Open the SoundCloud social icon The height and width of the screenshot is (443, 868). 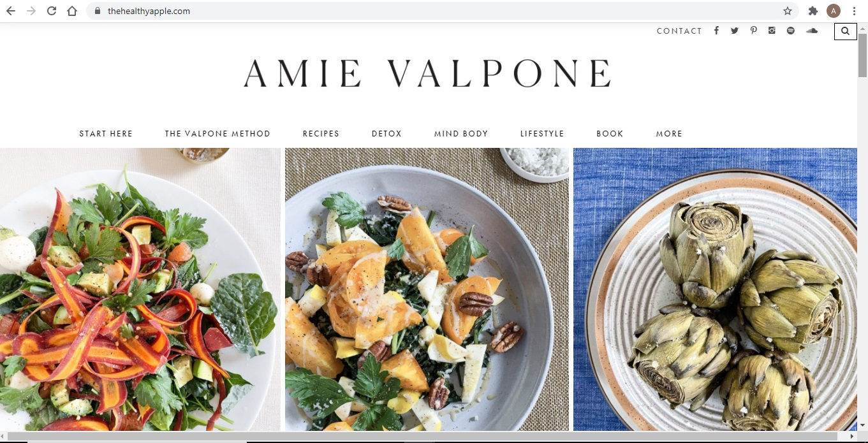(811, 31)
